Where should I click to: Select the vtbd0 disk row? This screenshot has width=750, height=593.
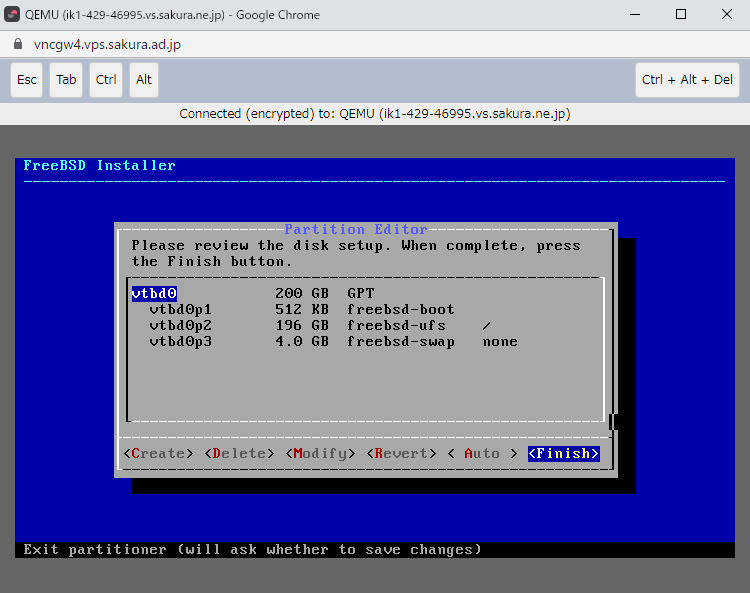tap(365, 293)
